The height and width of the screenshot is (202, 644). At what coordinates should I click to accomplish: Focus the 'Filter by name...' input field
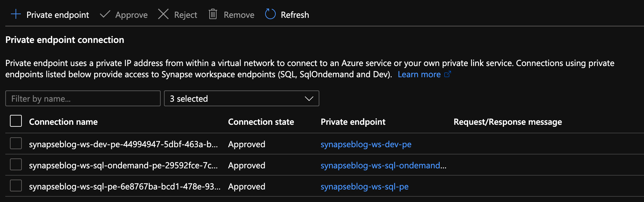point(83,98)
